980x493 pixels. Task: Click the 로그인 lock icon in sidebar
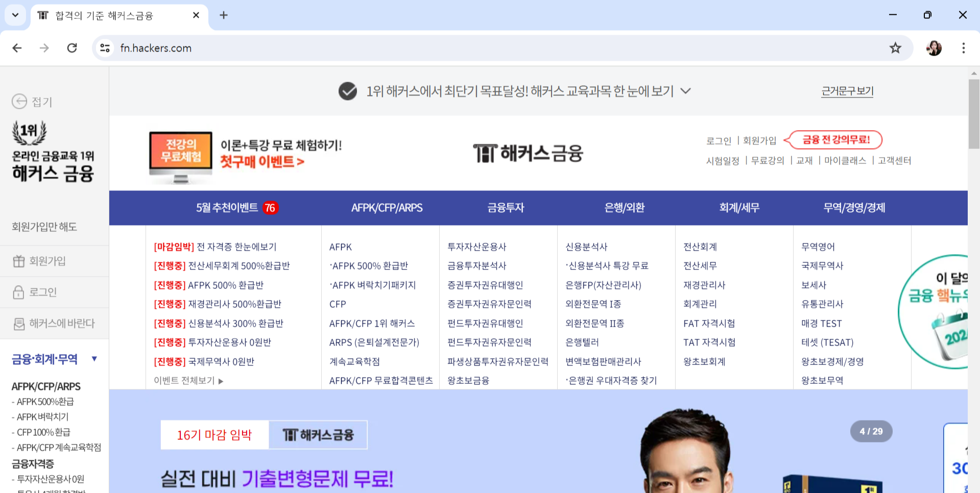pos(18,292)
